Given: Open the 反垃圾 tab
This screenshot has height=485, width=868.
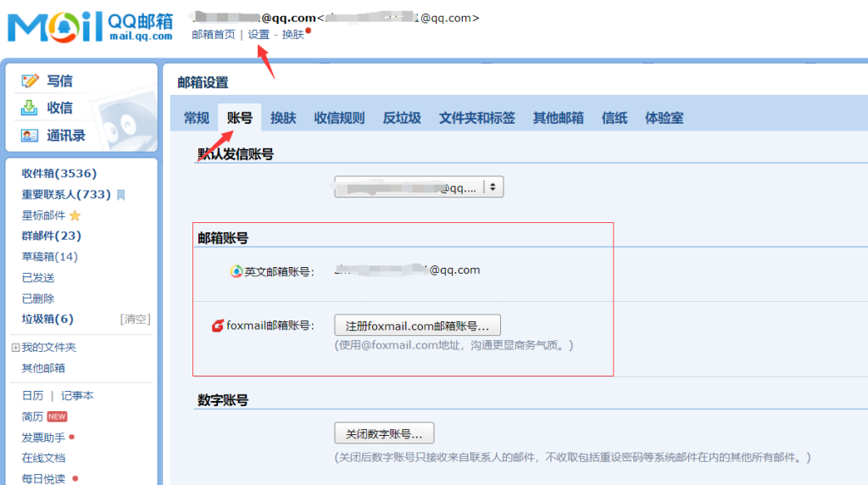Looking at the screenshot, I should coord(402,118).
